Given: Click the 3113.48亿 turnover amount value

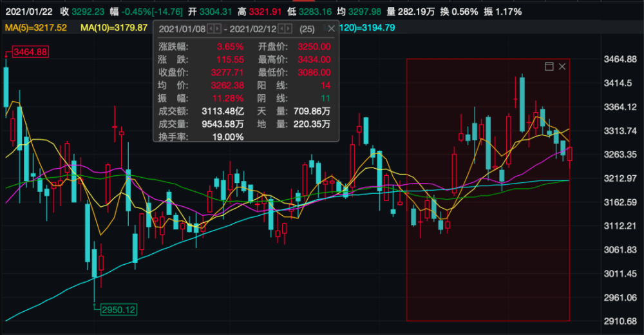Looking at the screenshot, I should point(223,111).
